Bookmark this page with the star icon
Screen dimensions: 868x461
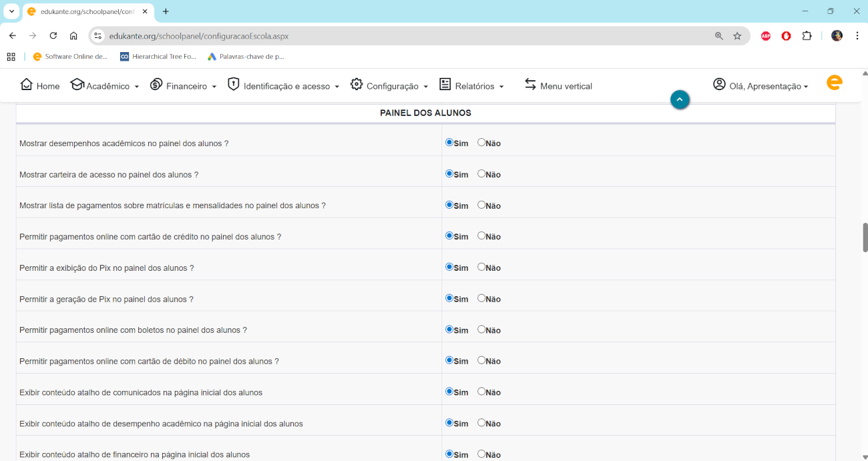(x=737, y=36)
